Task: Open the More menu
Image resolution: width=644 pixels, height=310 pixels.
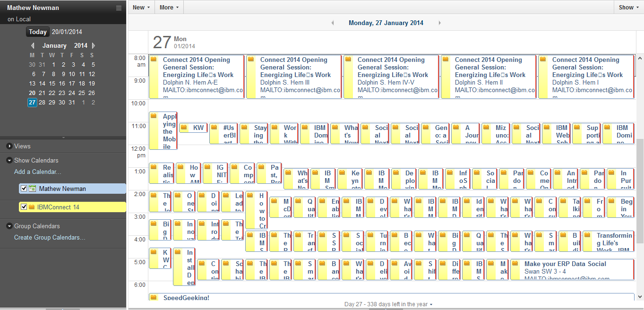Action: click(169, 7)
